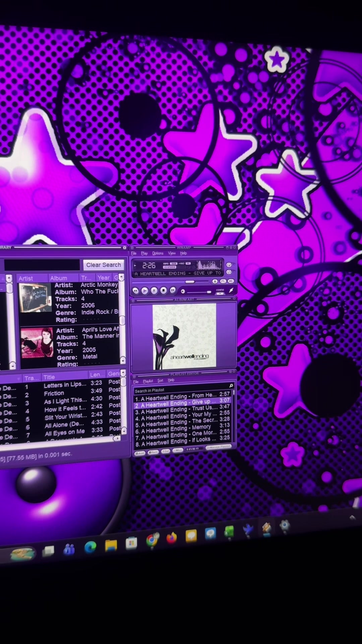Toggle the repeat button
The width and height of the screenshot is (362, 644).
229,265
